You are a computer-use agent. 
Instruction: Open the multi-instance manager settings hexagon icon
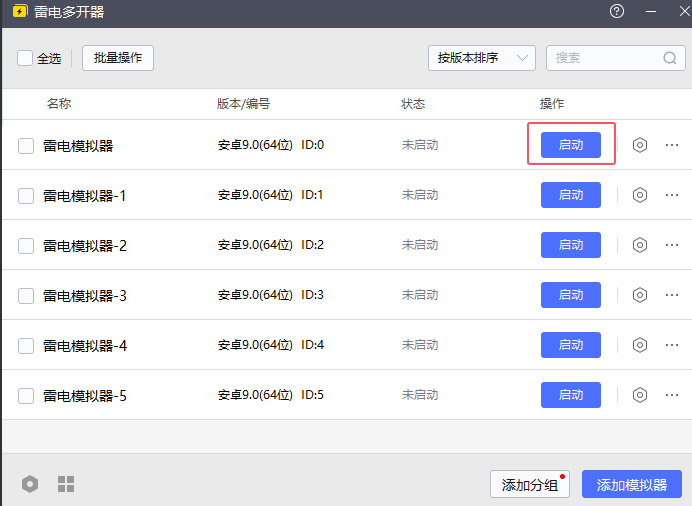[x=30, y=484]
